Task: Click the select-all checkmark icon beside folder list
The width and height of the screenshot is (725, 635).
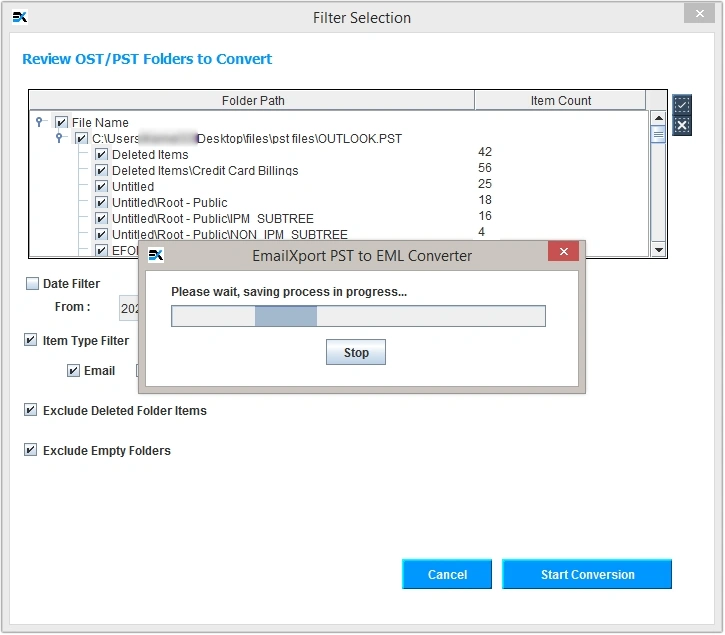Action: (x=682, y=105)
